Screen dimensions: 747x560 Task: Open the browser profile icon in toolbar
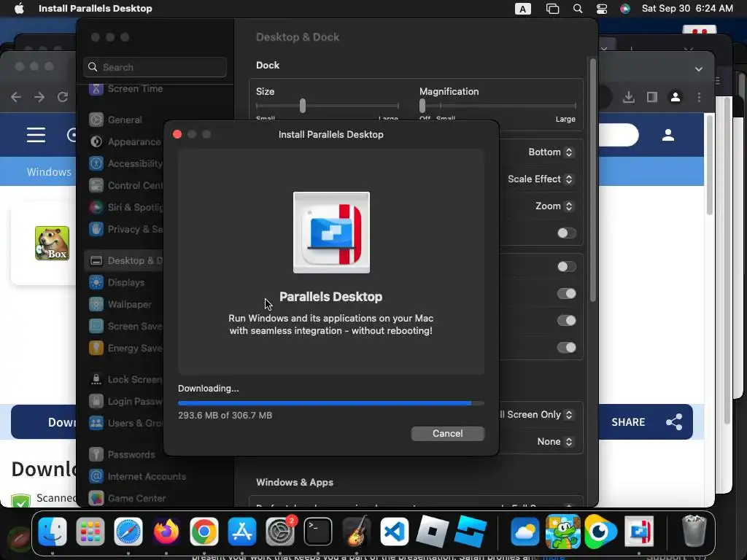676,97
